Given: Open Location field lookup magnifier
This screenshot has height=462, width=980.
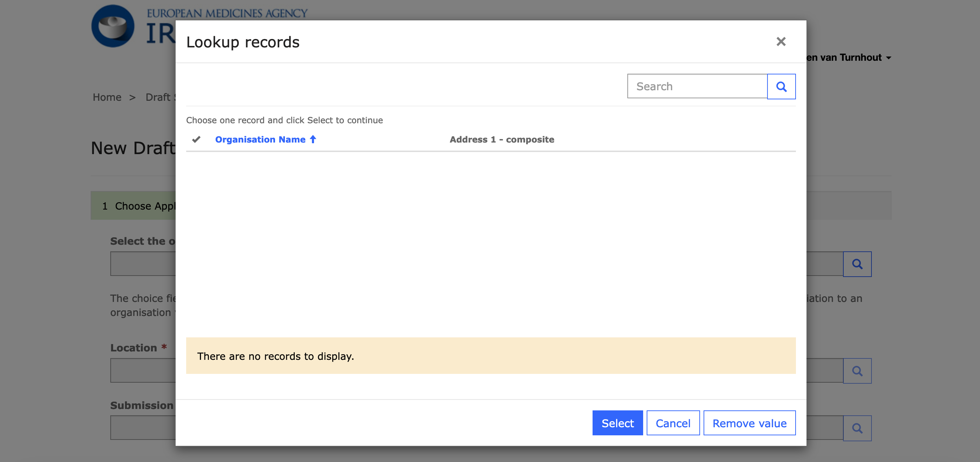Looking at the screenshot, I should pyautogui.click(x=857, y=371).
